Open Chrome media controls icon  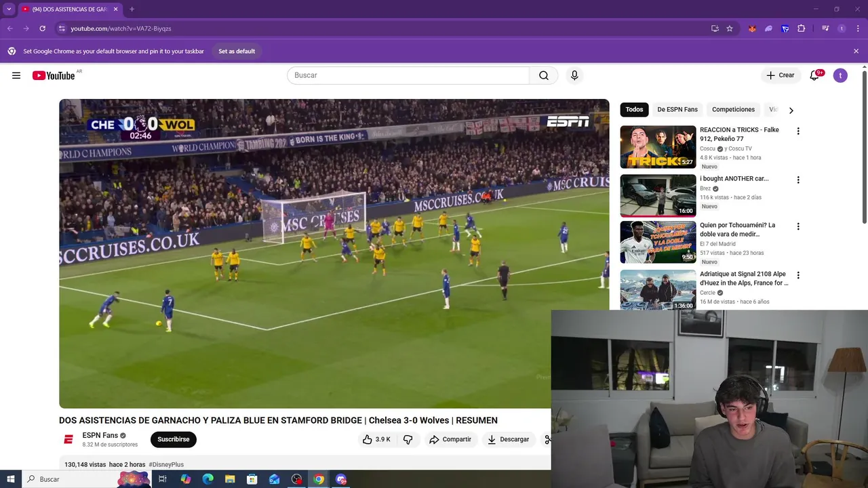coord(825,28)
